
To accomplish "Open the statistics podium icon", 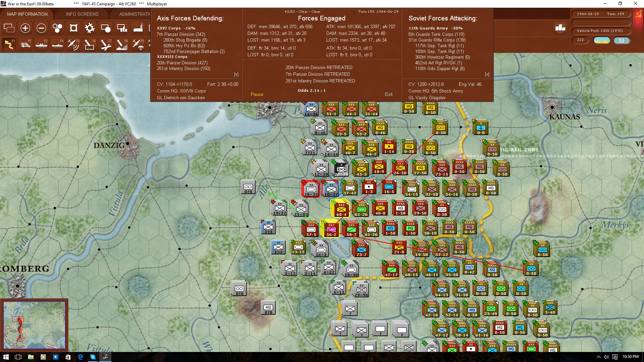I will pos(560,28).
